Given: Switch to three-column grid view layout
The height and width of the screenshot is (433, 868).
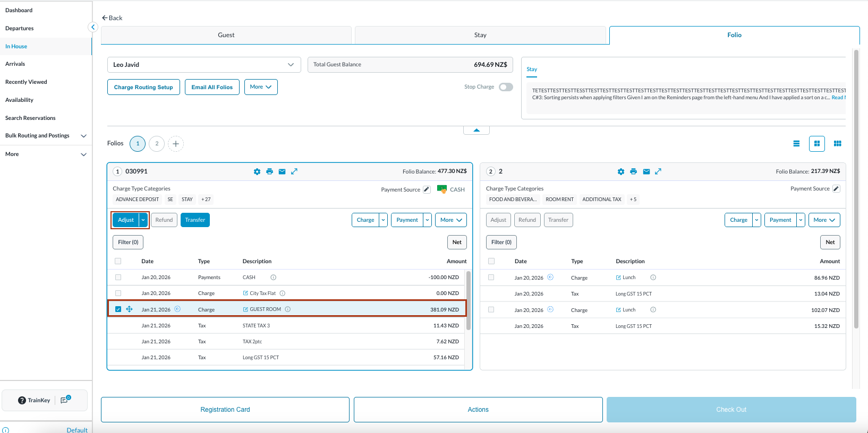Looking at the screenshot, I should tap(837, 143).
